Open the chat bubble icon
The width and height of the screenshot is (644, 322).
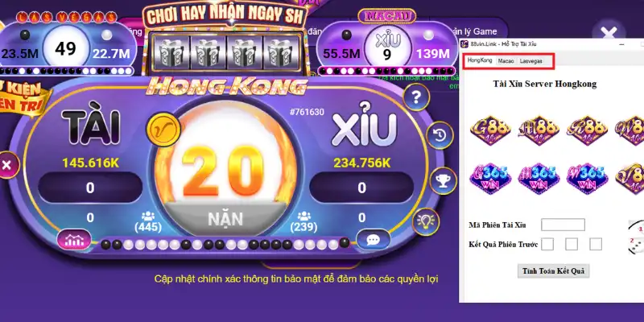(x=373, y=239)
